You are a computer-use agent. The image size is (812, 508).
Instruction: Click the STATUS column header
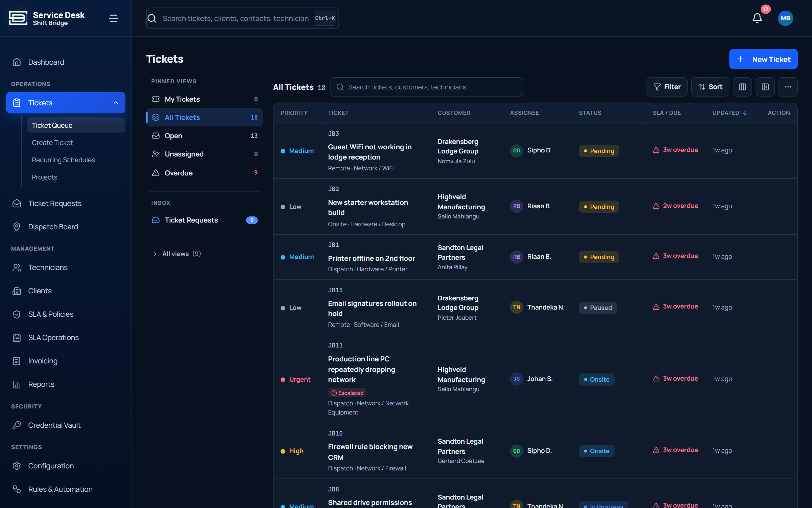(590, 113)
